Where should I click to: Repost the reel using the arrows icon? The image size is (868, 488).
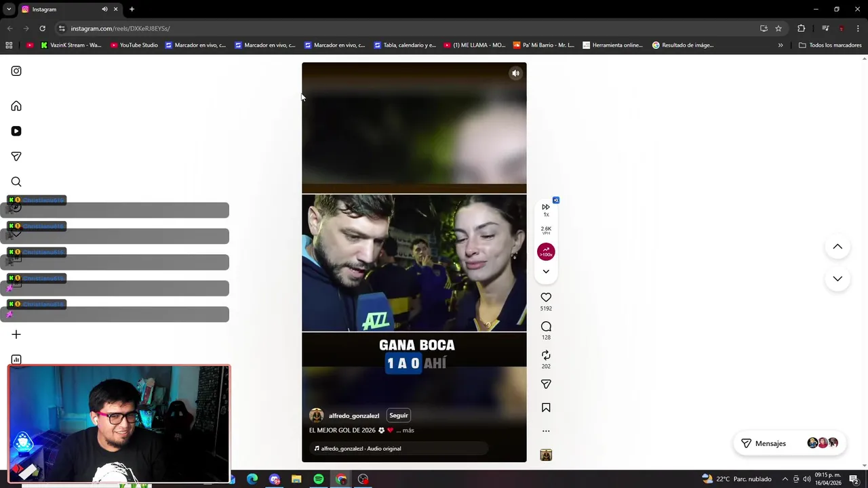546,355
